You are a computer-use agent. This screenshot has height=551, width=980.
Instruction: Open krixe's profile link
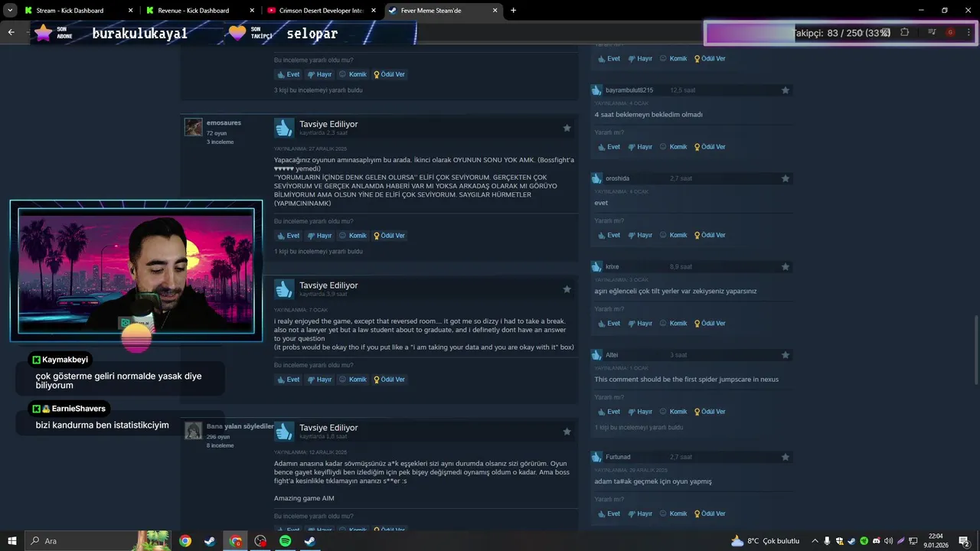click(612, 266)
